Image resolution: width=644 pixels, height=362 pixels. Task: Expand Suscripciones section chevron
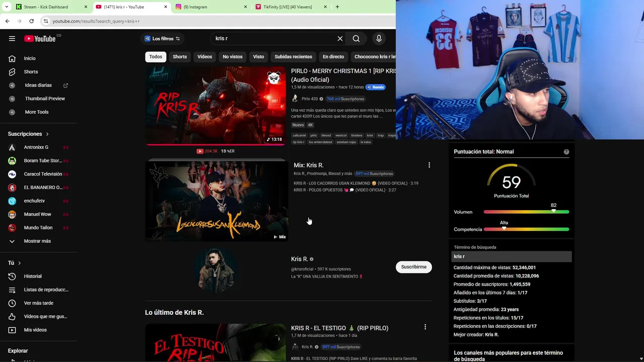(x=47, y=134)
